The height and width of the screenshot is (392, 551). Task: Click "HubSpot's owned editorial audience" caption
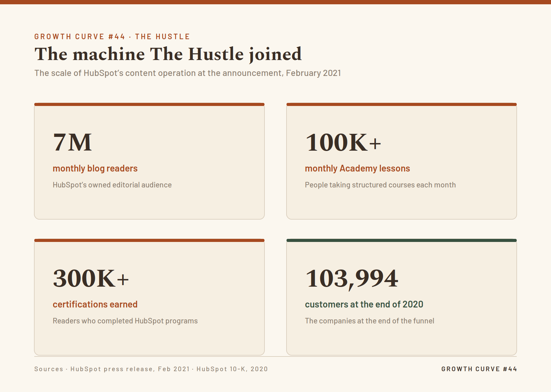pos(112,185)
